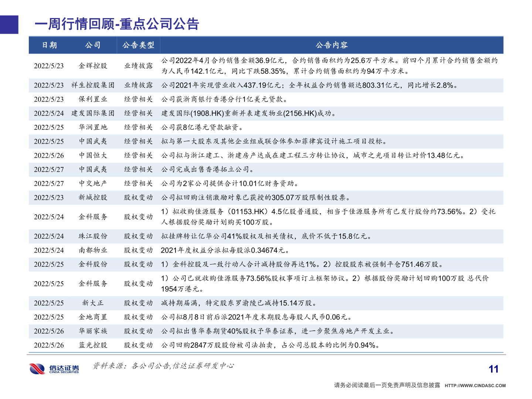Click 业绩披露 in the 祥生控股集团 row
This screenshot has height=399, width=532.
coord(138,85)
